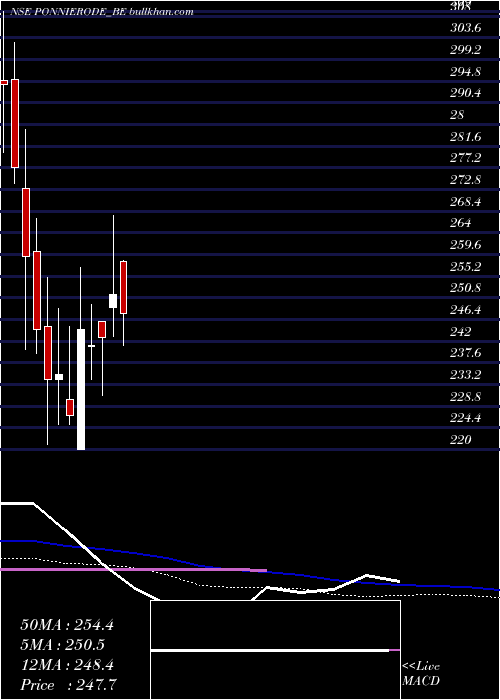
Task: Click the 303.6 price axis label
Action: click(465, 28)
